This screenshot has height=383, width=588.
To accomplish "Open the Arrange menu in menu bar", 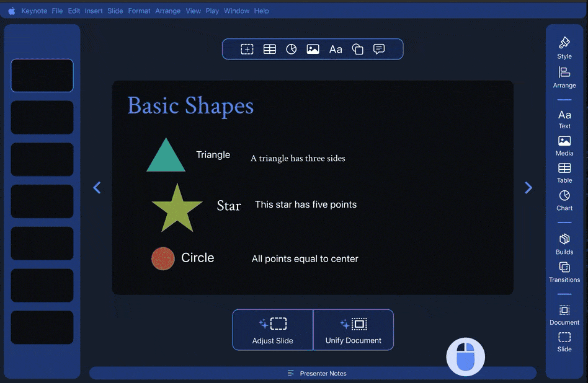I will [167, 11].
